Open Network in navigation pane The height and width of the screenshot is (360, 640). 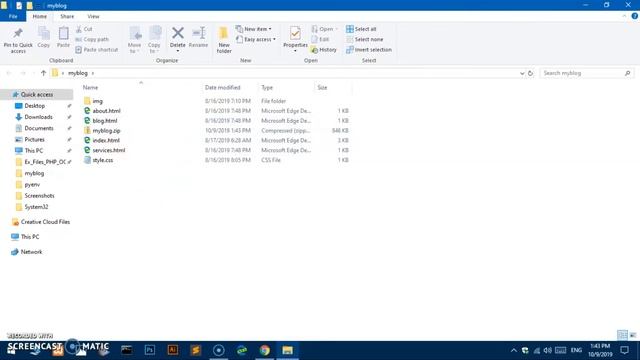31,252
